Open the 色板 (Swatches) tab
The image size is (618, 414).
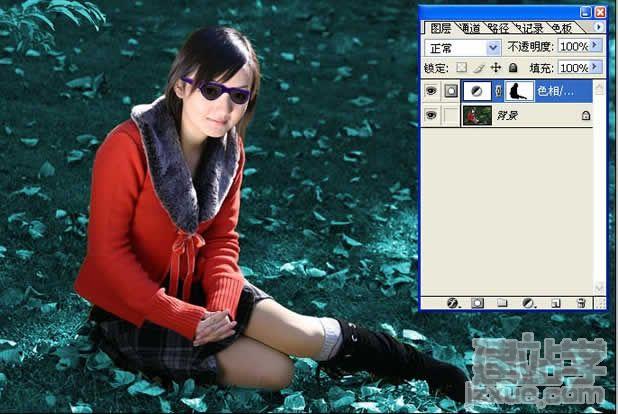click(x=562, y=28)
